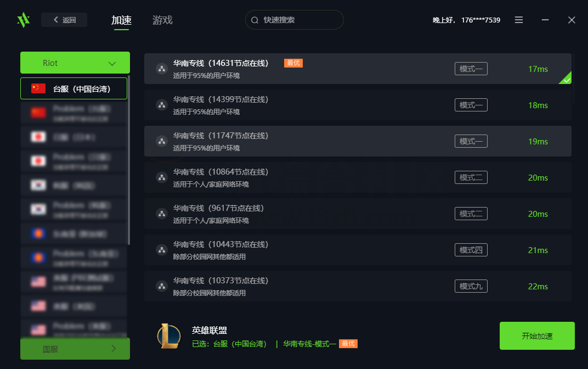Open 模式一 selector on the 19ms row
Viewport: 588px width, 369px height.
(471, 141)
